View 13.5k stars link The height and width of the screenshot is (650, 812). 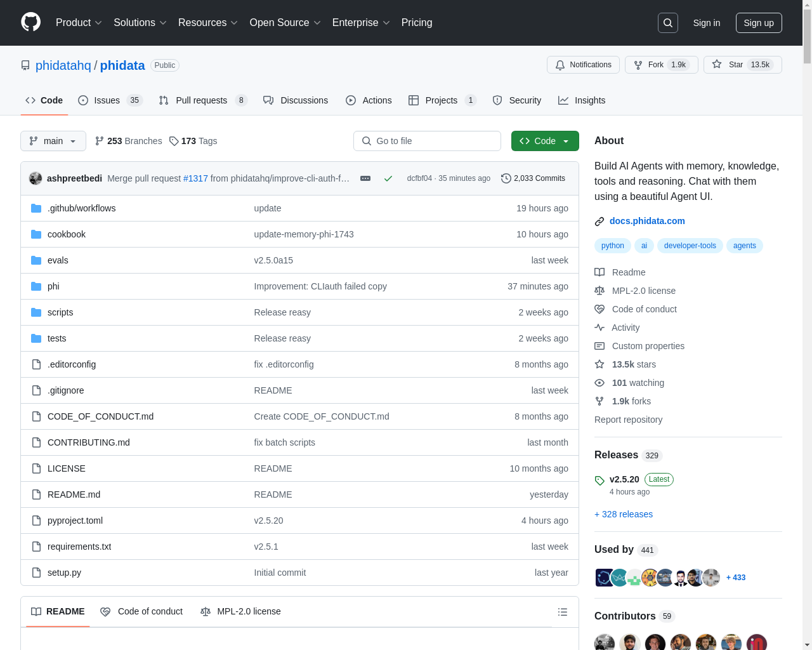pos(625,364)
